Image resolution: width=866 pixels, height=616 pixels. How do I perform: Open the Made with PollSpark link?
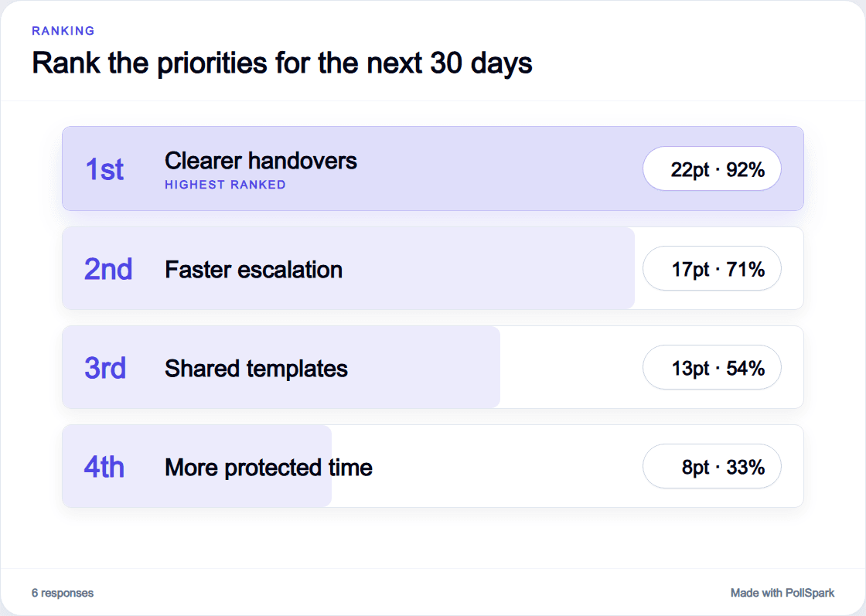(x=782, y=593)
